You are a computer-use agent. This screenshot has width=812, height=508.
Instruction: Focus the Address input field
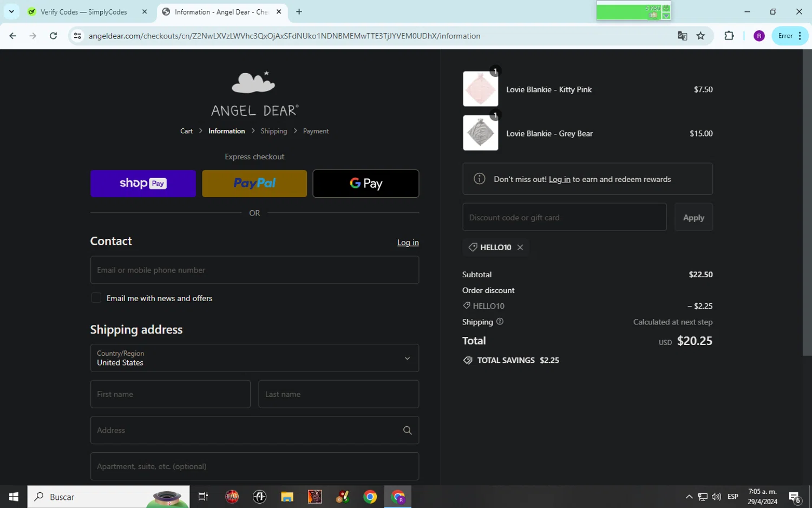[x=254, y=430]
